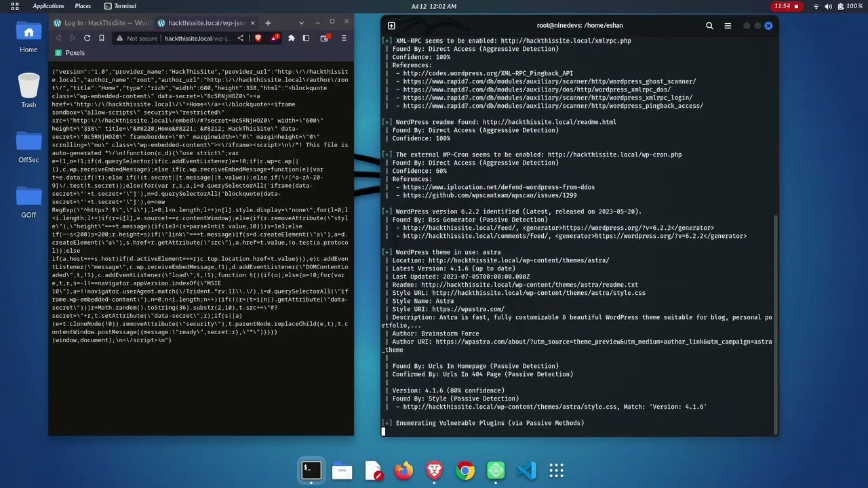Image resolution: width=868 pixels, height=488 pixels.
Task: Click Terminal in the top panel
Action: point(121,6)
